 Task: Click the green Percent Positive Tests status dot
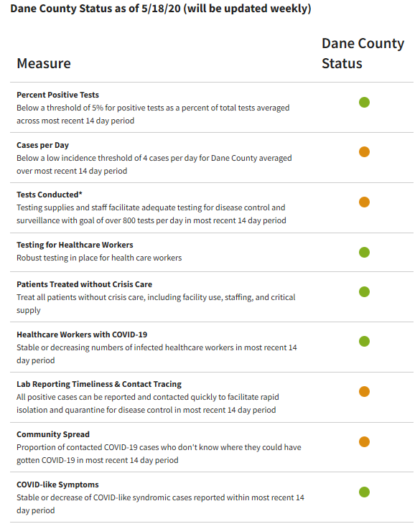364,102
